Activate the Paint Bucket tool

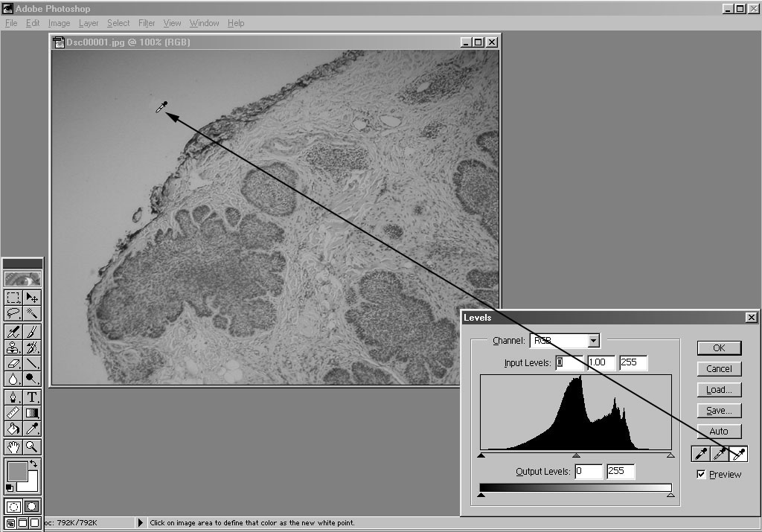(13, 429)
